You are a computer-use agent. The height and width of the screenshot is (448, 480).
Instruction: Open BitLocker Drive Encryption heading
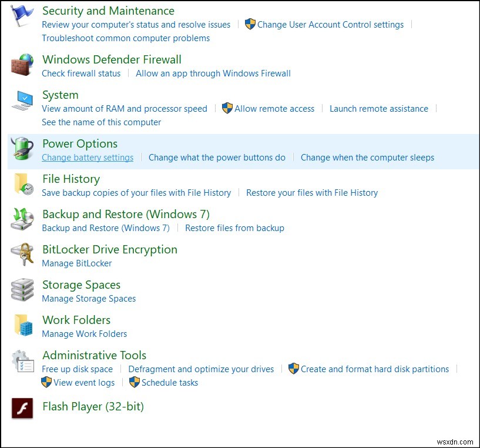coord(110,249)
